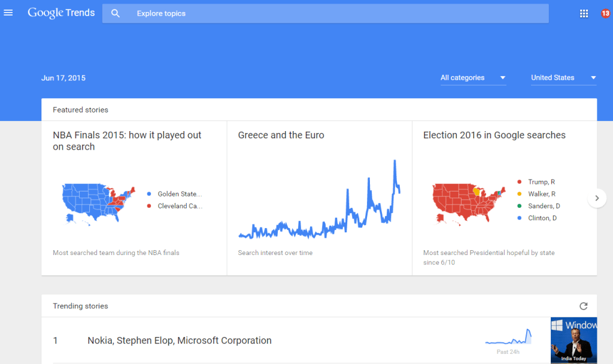613x364 pixels.
Task: Show next featured stories with arrow
Action: (x=597, y=198)
